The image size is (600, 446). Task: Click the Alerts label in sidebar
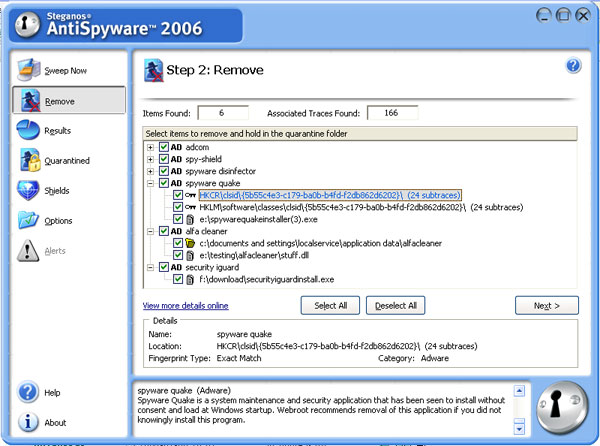tap(55, 251)
